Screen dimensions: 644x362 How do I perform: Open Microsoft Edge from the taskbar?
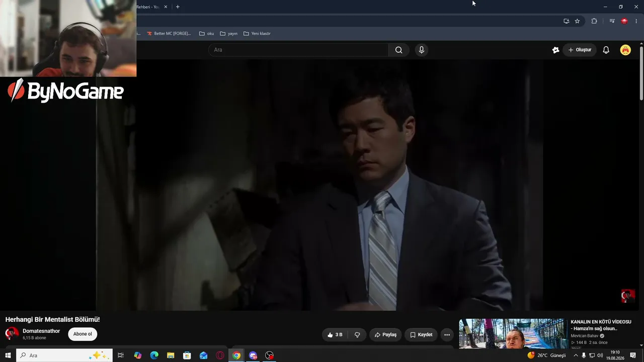[154, 355]
